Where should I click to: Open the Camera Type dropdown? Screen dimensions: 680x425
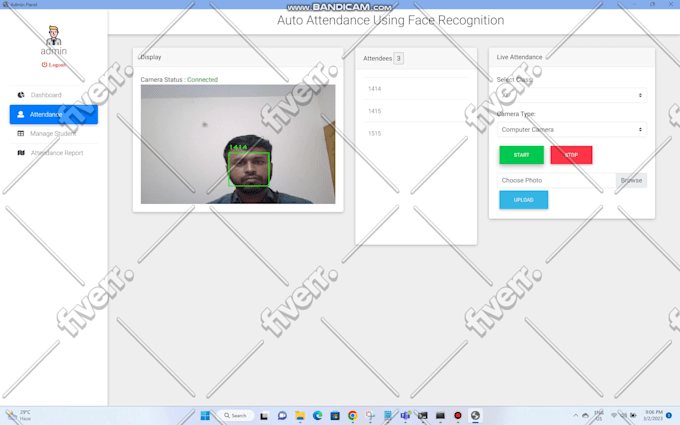point(572,130)
